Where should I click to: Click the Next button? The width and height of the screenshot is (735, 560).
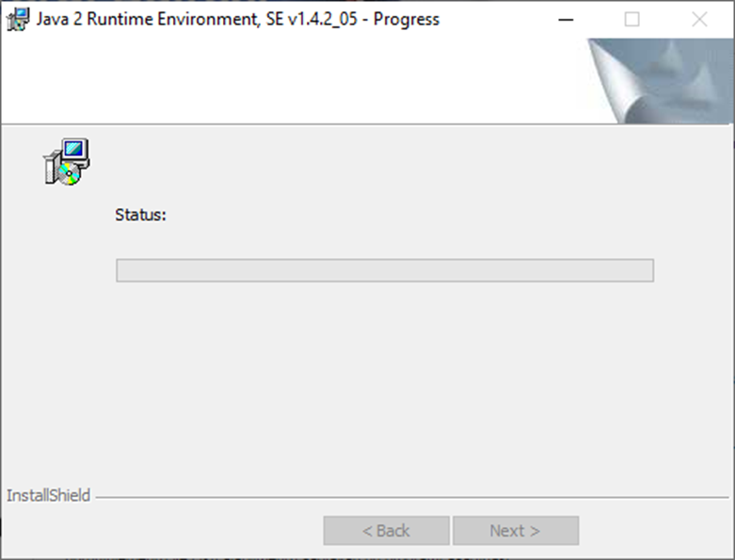(x=516, y=531)
